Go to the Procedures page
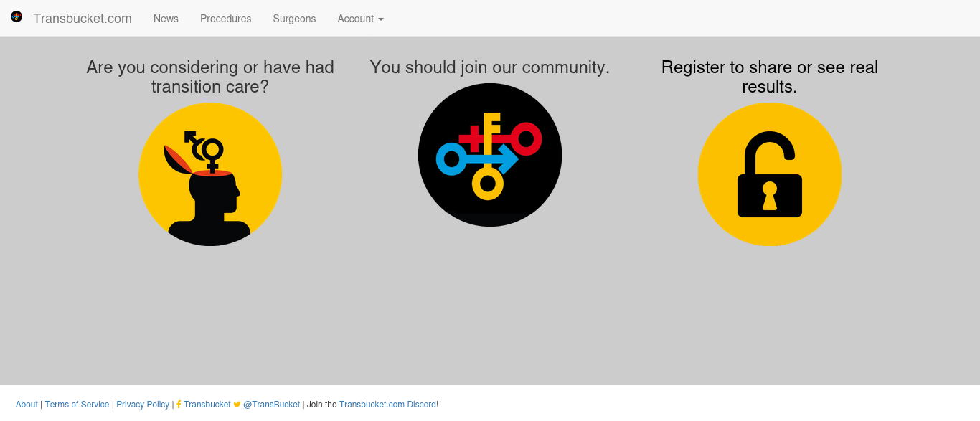The height and width of the screenshot is (421, 980). (x=226, y=19)
